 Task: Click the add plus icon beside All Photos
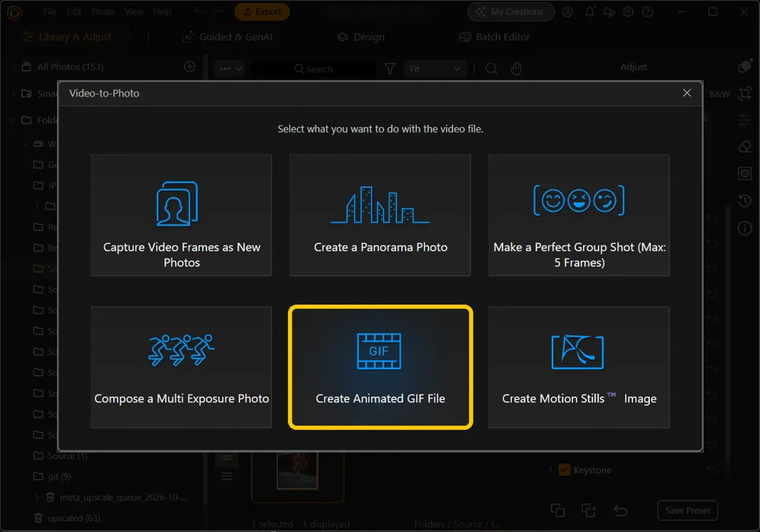tap(190, 67)
